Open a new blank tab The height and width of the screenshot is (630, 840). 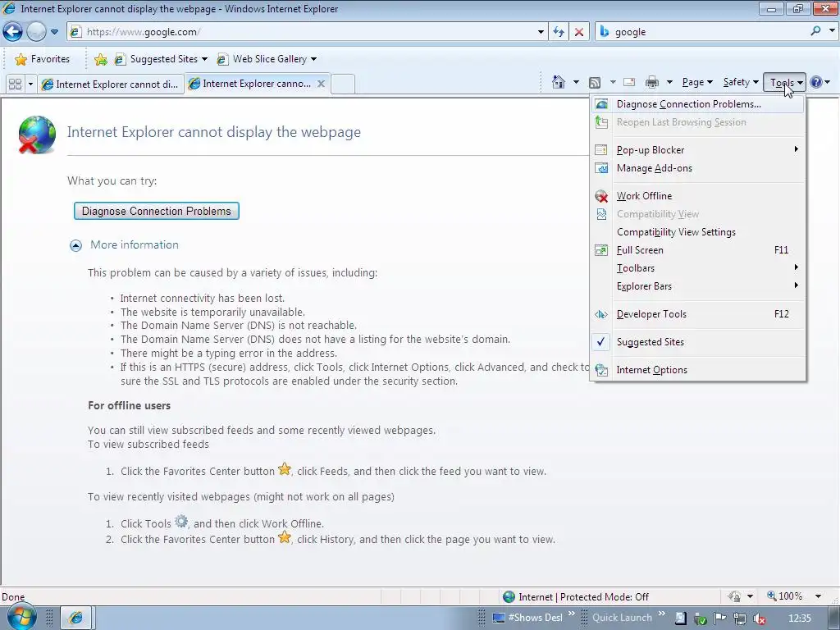(343, 84)
